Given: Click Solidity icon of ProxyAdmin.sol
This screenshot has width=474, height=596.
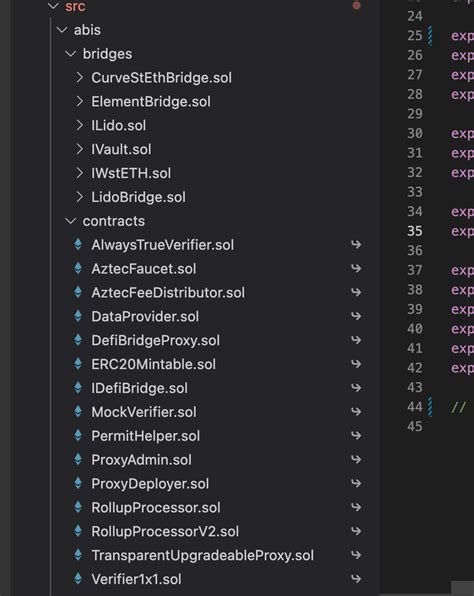Looking at the screenshot, I should coord(78,460).
